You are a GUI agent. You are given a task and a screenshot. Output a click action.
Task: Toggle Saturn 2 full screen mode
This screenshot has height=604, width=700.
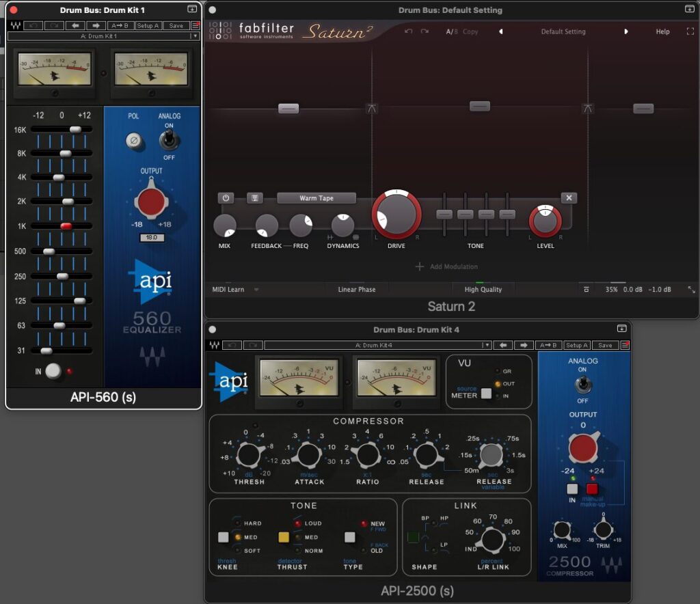690,31
